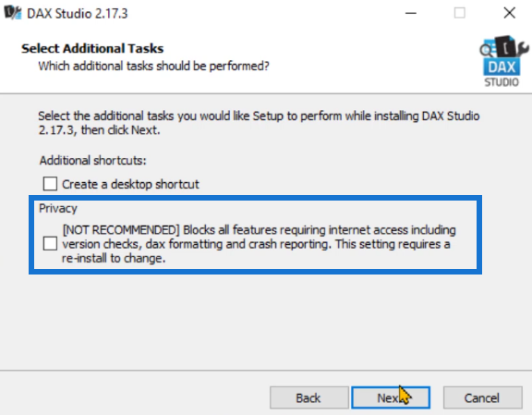Click the "Additional shortcuts:" group label

[x=92, y=160]
